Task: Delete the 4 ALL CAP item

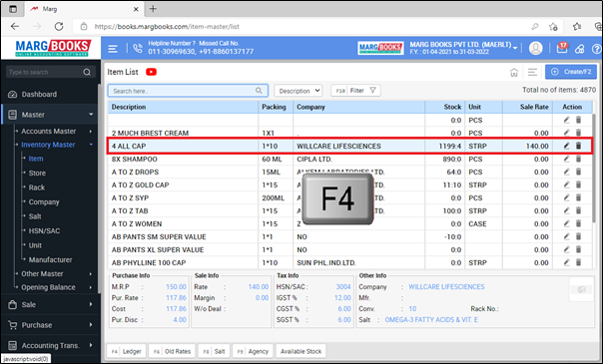Action: tap(578, 146)
